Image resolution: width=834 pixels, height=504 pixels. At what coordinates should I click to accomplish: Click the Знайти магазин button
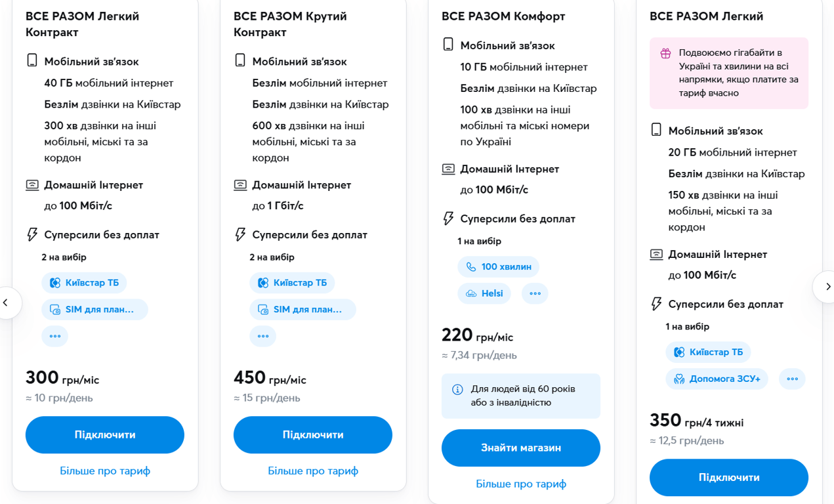coord(520,448)
